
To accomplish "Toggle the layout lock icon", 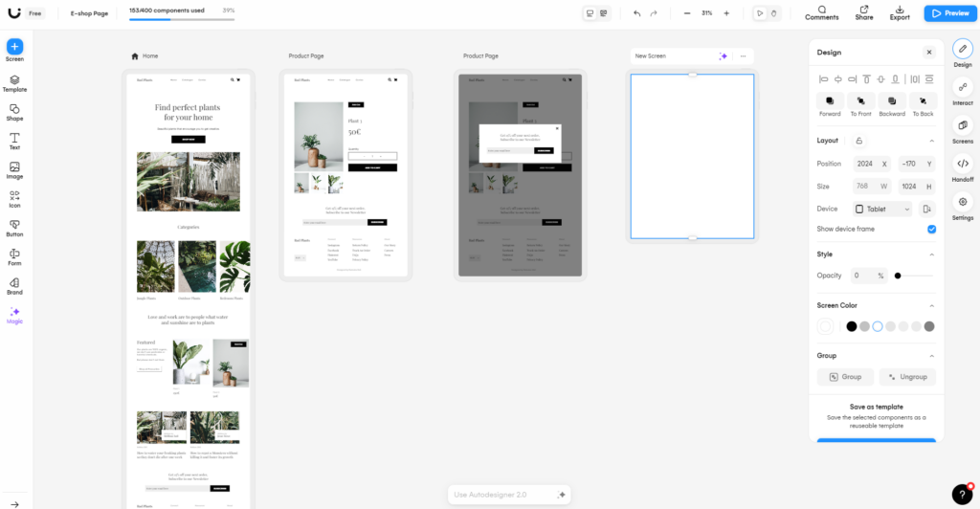I will coord(858,141).
